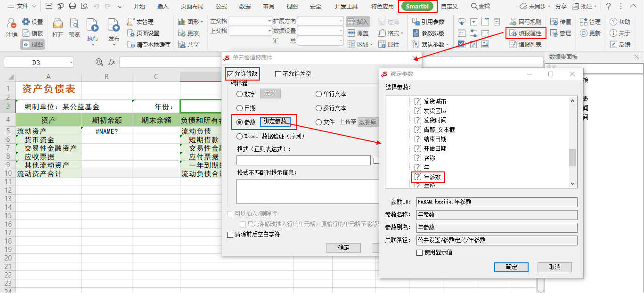Switch to the 页面布局 tab
The width and height of the screenshot is (644, 293).
(192, 6)
